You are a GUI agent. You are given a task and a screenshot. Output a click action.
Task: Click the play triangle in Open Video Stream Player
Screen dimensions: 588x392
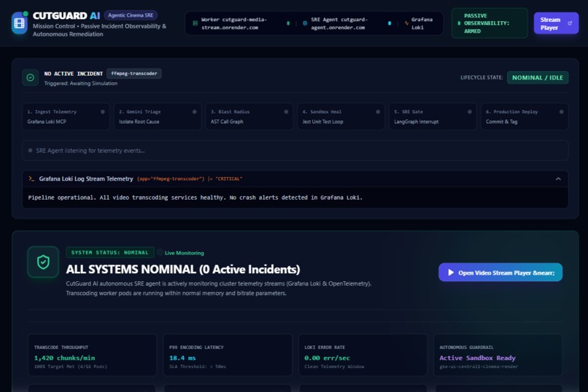click(x=451, y=273)
